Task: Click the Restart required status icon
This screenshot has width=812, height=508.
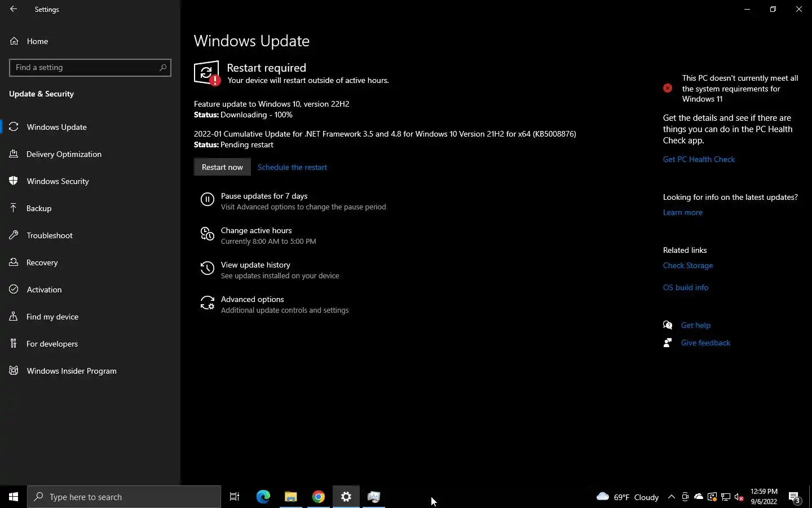Action: (207, 73)
